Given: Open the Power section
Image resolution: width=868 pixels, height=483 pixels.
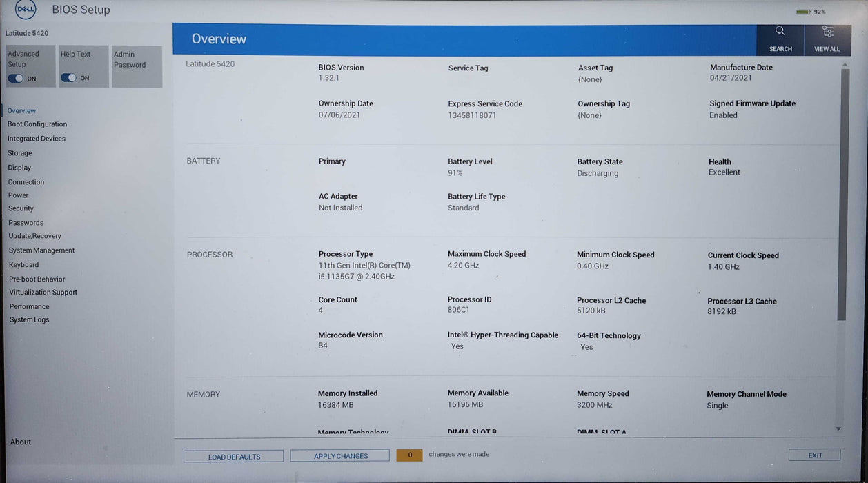Looking at the screenshot, I should click(x=19, y=195).
